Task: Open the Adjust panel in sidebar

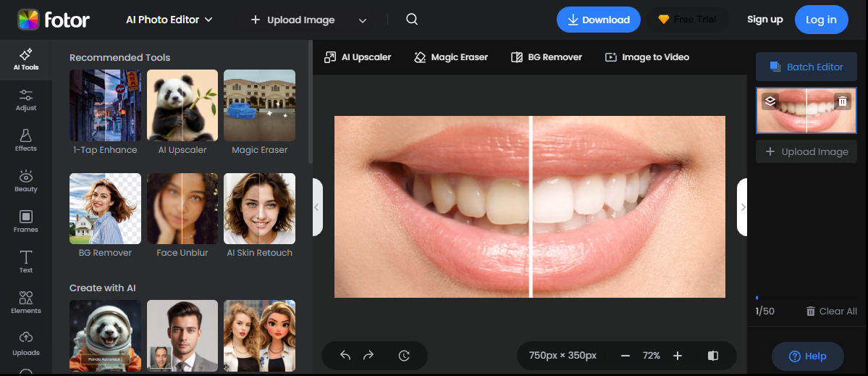Action: click(x=26, y=100)
